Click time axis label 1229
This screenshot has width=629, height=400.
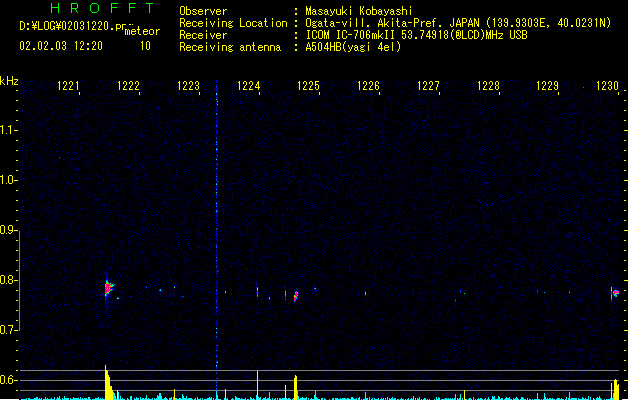pos(548,85)
